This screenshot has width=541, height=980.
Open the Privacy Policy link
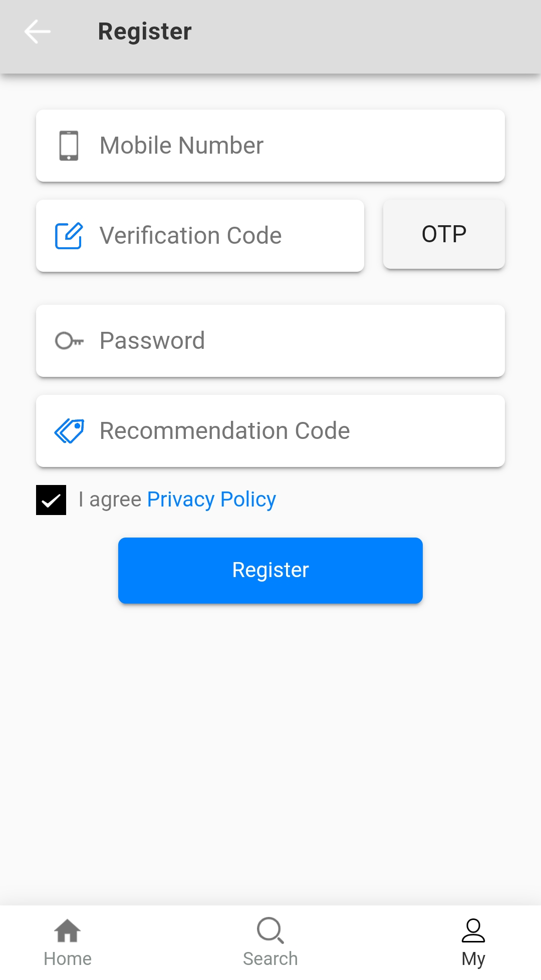[211, 500]
